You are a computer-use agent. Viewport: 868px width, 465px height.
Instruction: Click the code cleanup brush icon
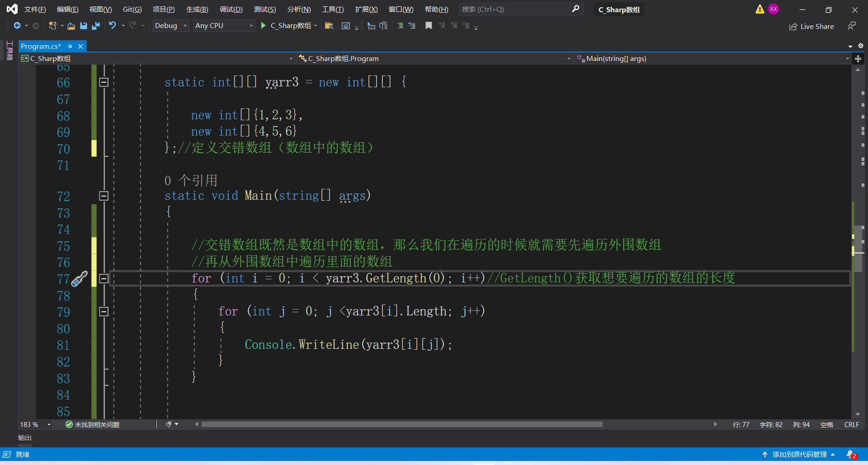169,424
